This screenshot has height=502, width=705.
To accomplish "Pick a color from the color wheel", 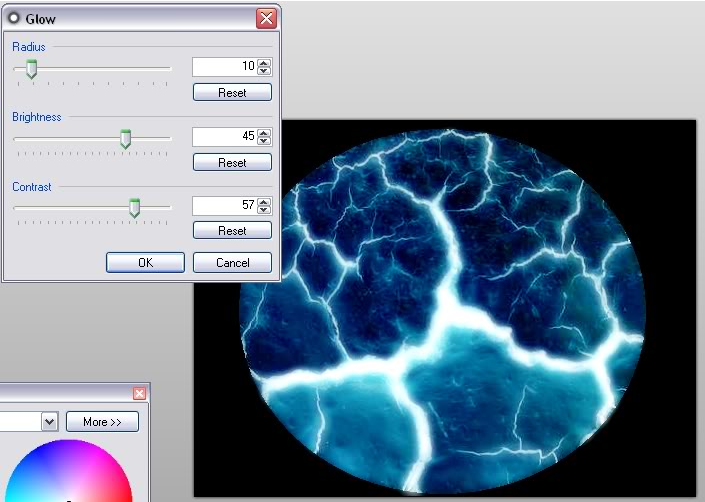I will [x=67, y=471].
